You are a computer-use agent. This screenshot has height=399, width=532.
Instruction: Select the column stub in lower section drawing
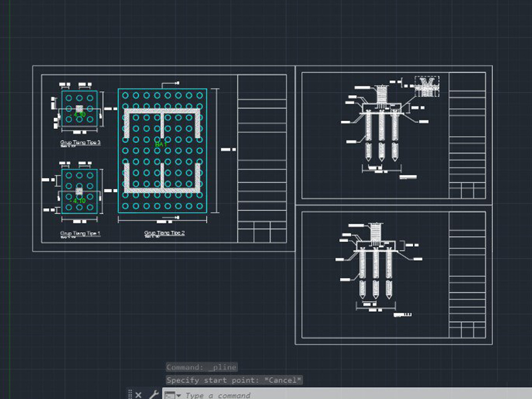pyautogui.click(x=378, y=232)
